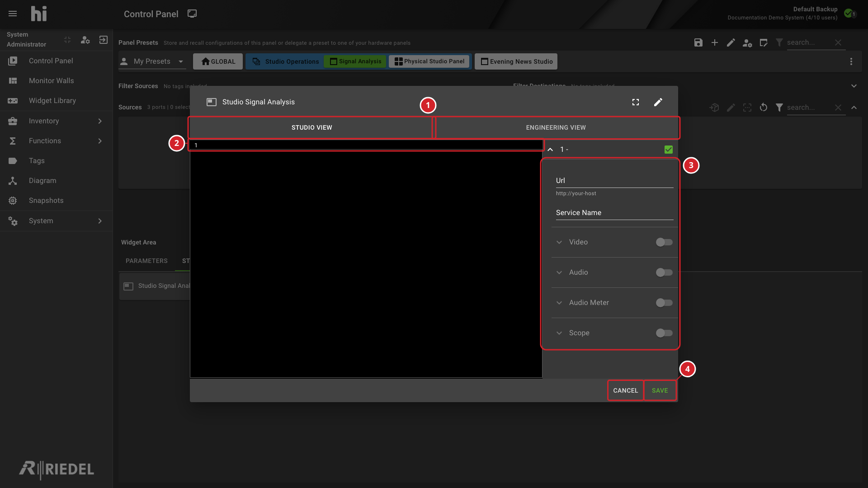Turn on the Audio Meter switch
Screen dimensions: 868x488
[664, 303]
